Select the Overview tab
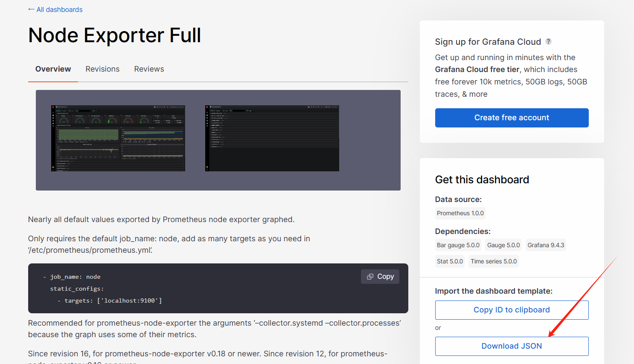 pyautogui.click(x=53, y=69)
